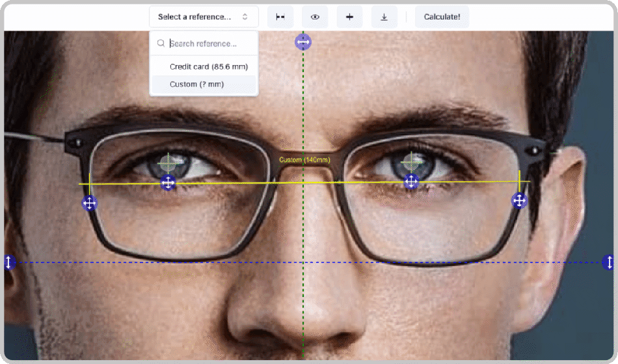
Task: Click the Search reference input field
Action: pyautogui.click(x=209, y=44)
